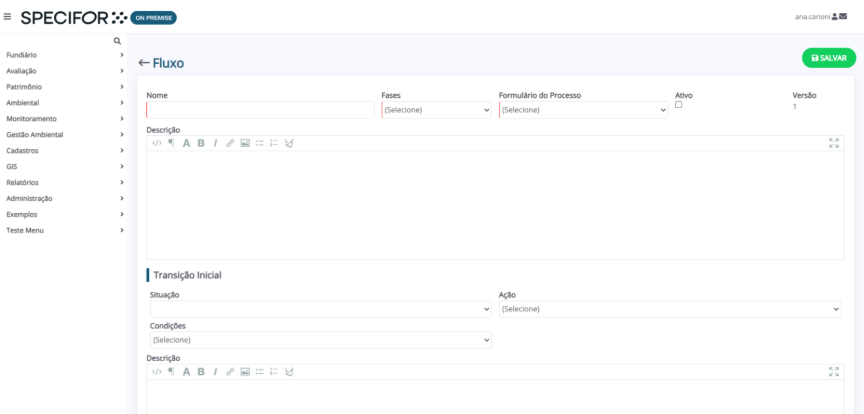Screen dimensions: 864x414
Task: Clear formatting in flow description editor
Action: (x=289, y=143)
